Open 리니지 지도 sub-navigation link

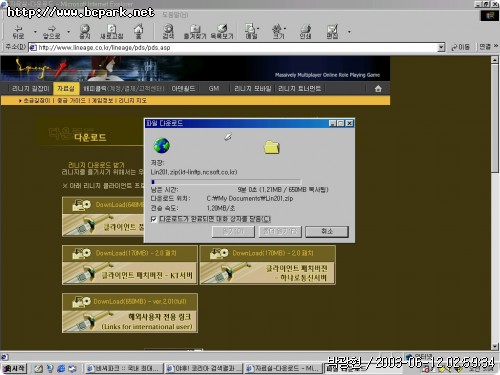(133, 100)
